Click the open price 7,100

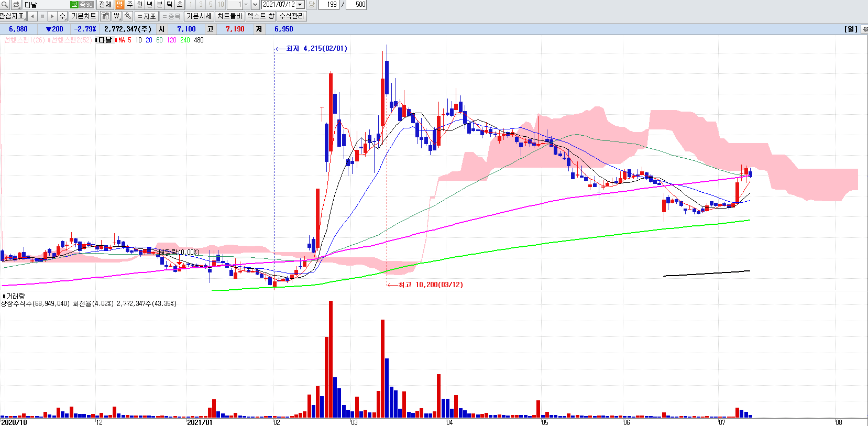pos(186,29)
